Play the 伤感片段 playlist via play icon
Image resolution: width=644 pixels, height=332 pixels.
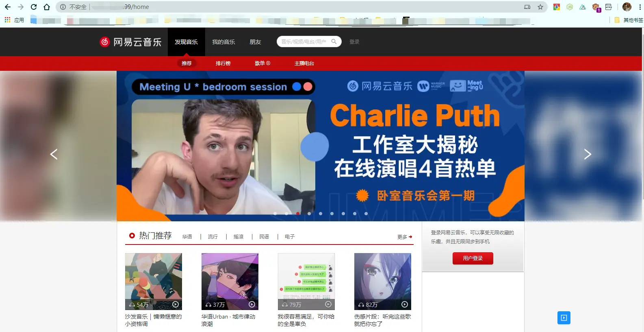(405, 304)
